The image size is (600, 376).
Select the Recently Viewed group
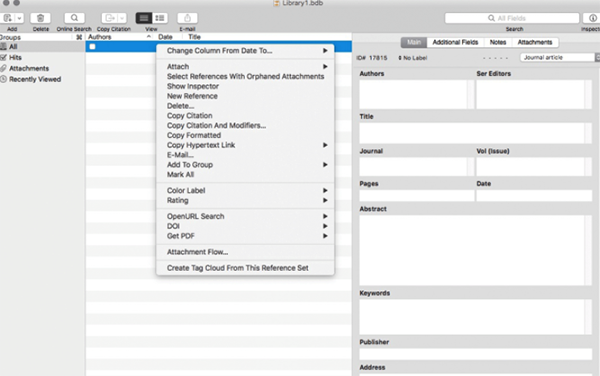[42, 79]
